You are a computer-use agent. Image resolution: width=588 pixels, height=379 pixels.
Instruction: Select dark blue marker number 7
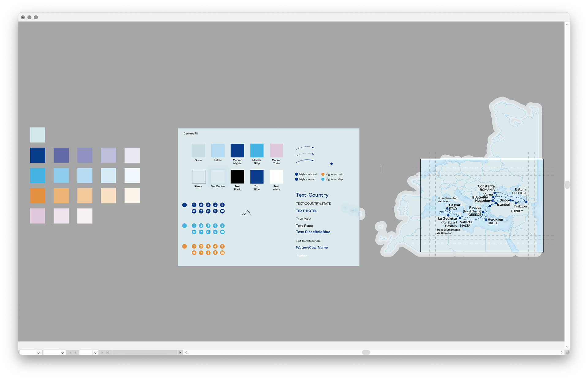click(x=201, y=211)
